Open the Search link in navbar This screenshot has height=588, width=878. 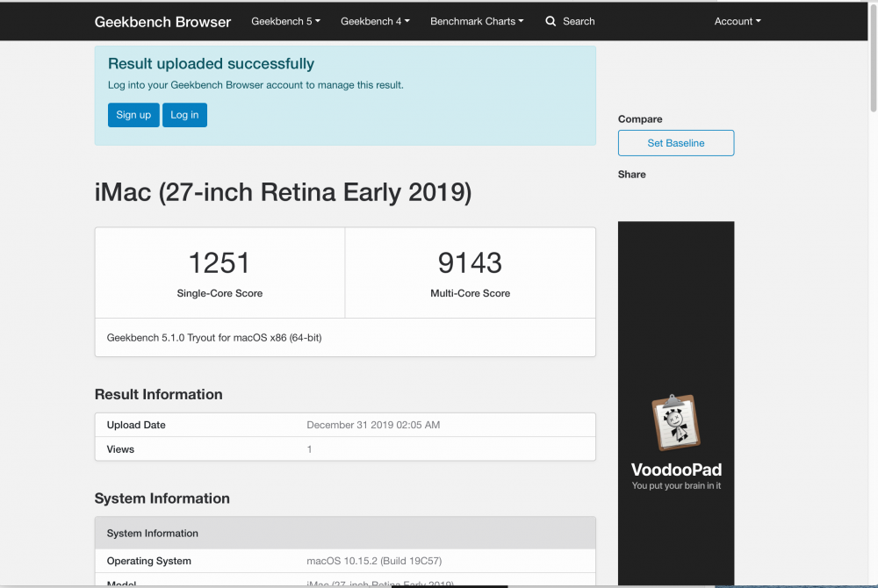pos(579,21)
